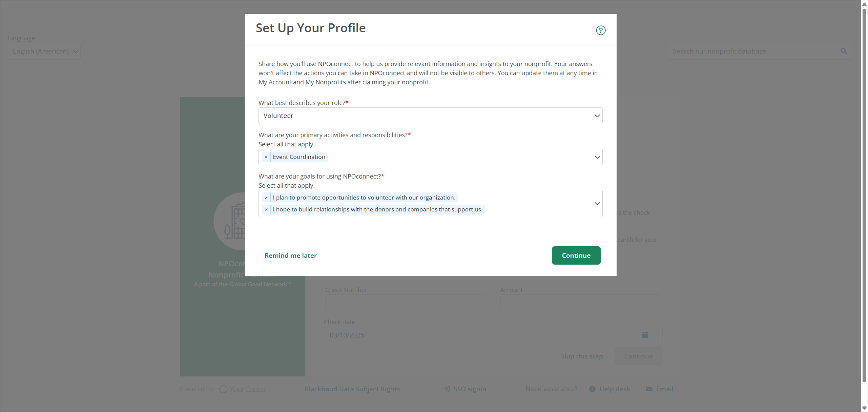Image resolution: width=868 pixels, height=412 pixels.
Task: Click the Skip this step link
Action: pyautogui.click(x=581, y=356)
